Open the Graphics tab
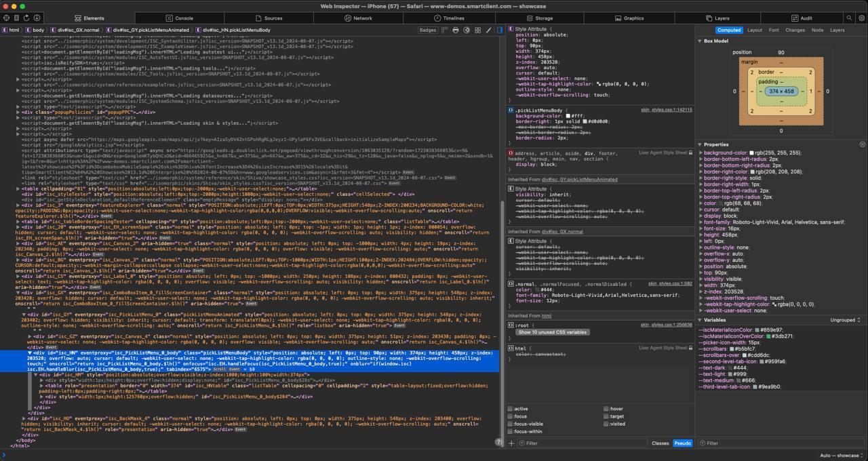The width and height of the screenshot is (868, 461). tap(629, 18)
